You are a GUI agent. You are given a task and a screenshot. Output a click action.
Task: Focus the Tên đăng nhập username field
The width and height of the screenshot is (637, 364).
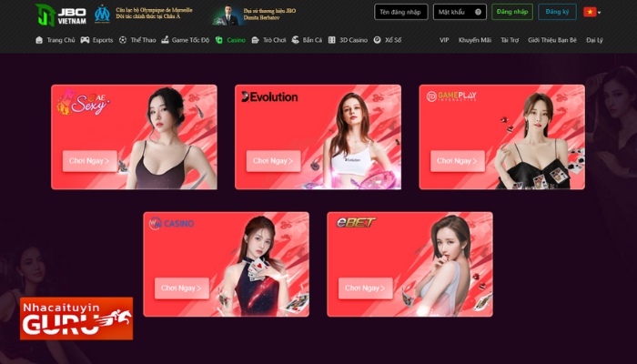tap(401, 12)
